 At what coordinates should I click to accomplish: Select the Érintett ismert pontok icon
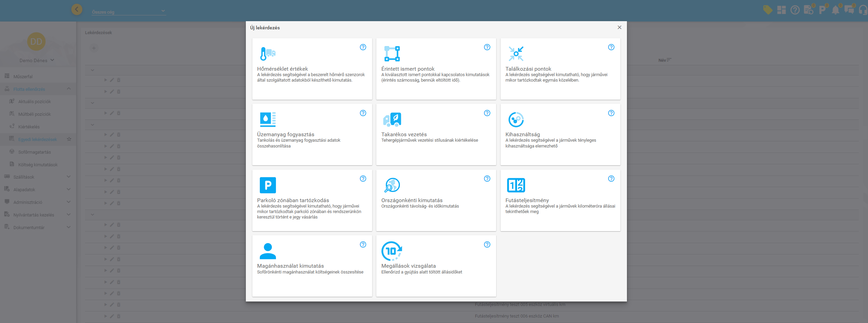[x=392, y=54]
